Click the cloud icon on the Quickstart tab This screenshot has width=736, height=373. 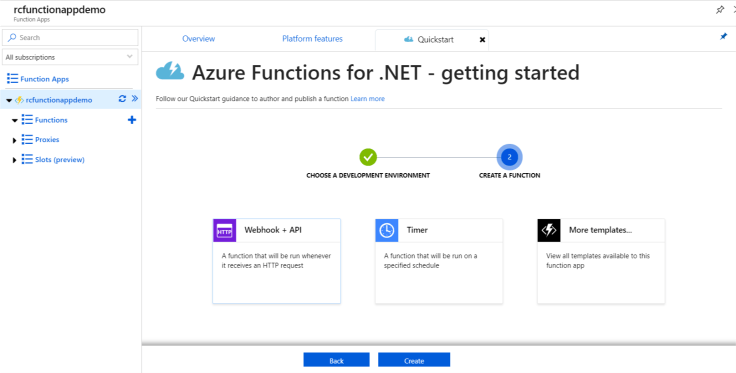coord(408,39)
